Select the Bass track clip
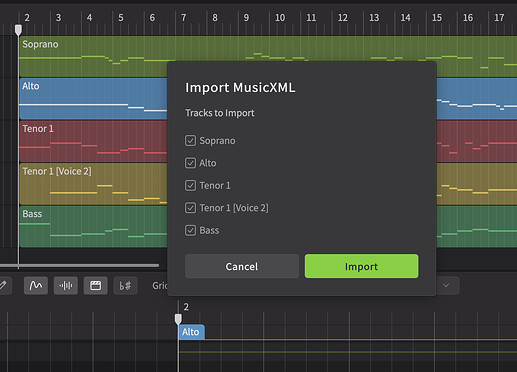Image resolution: width=517 pixels, height=372 pixels. [x=93, y=226]
